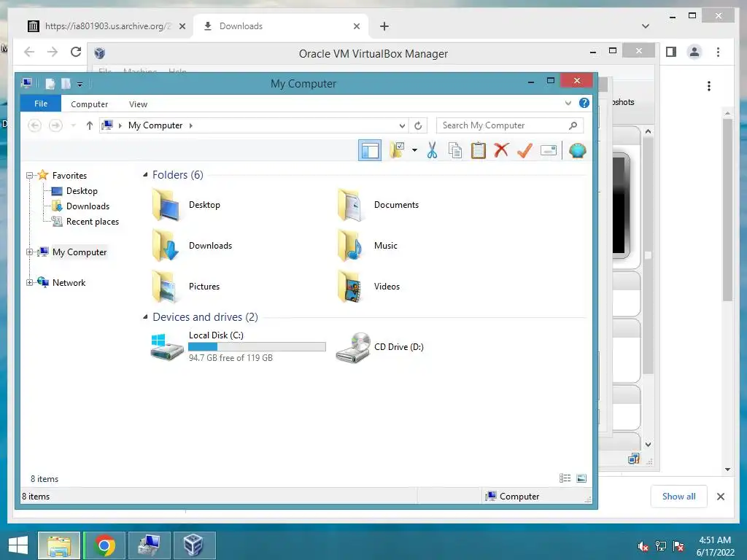
Task: Select the Desktop folder icon
Action: (x=166, y=205)
